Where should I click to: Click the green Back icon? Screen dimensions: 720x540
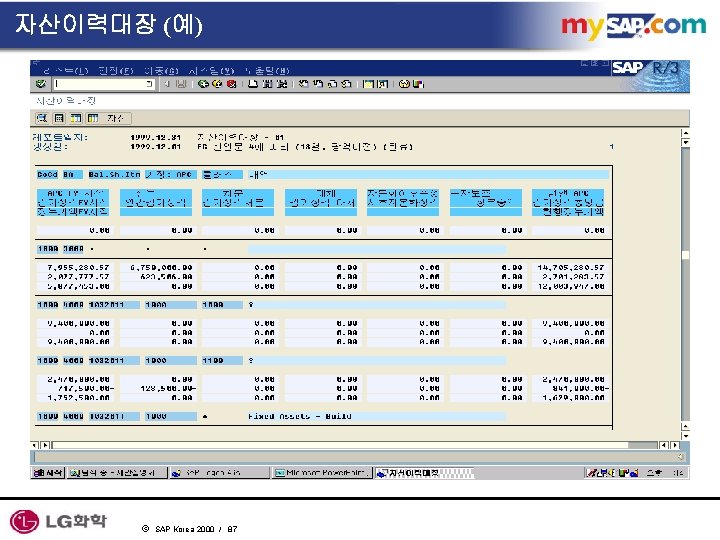(203, 84)
